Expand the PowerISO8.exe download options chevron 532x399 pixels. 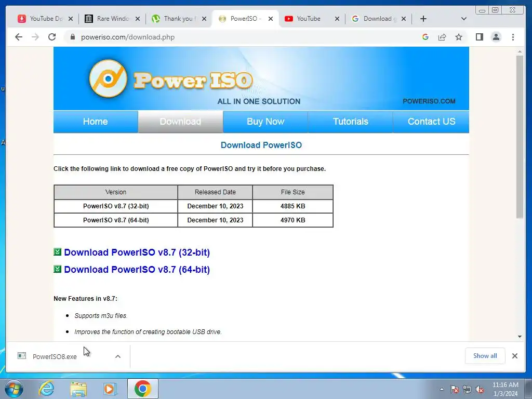[118, 356]
